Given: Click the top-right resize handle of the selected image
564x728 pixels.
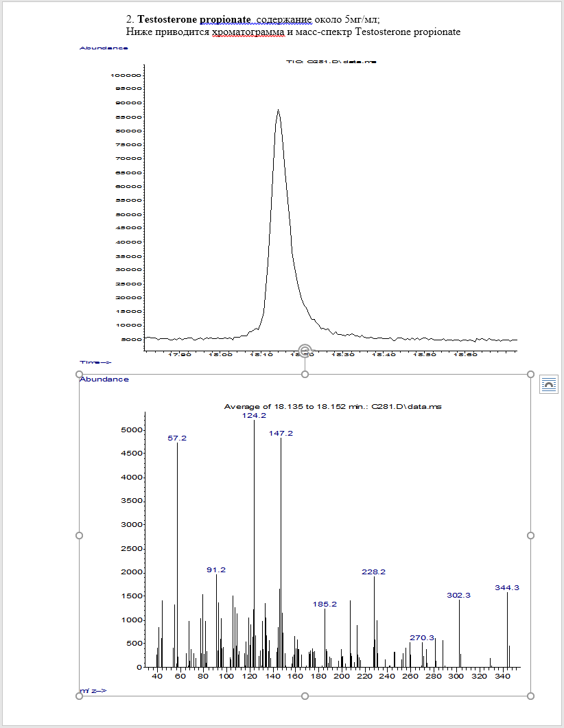Looking at the screenshot, I should (530, 374).
